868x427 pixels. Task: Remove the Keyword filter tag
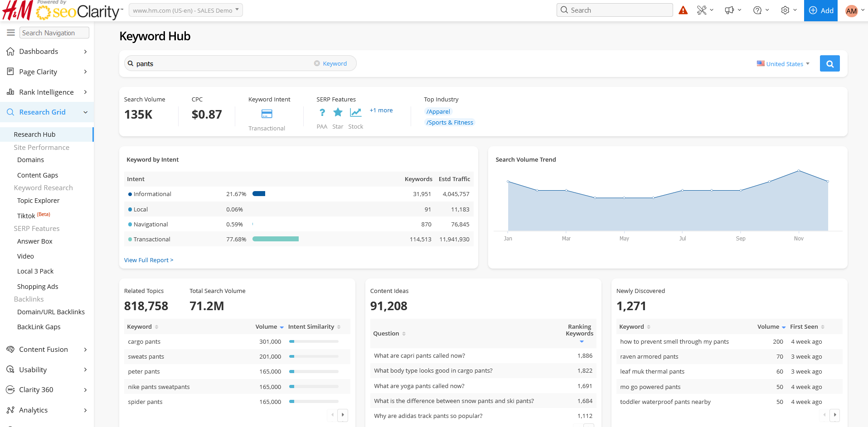317,63
